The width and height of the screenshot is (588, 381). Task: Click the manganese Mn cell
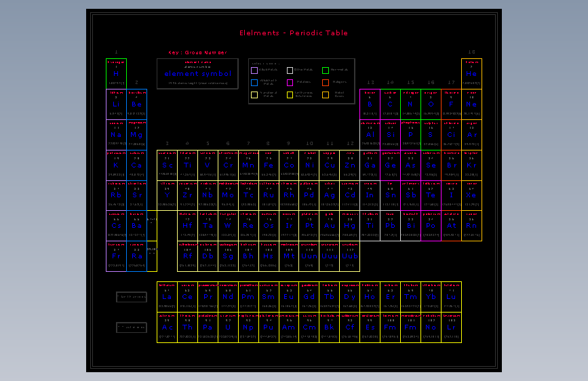tap(248, 165)
